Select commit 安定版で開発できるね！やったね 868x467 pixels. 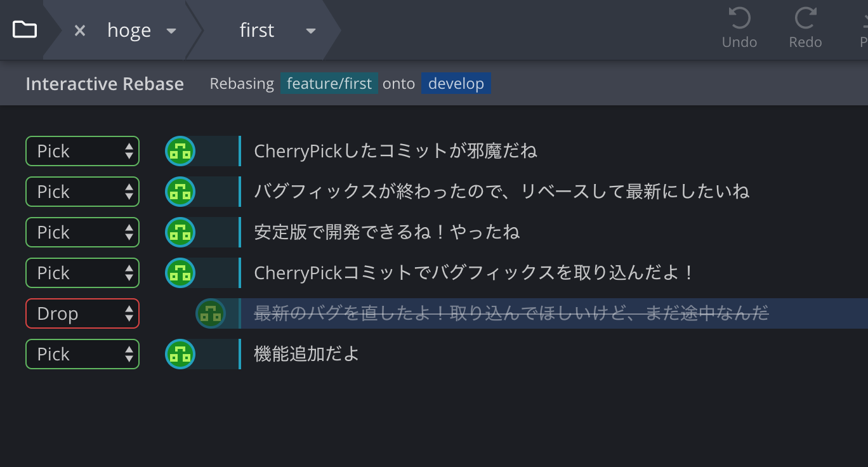coord(387,232)
